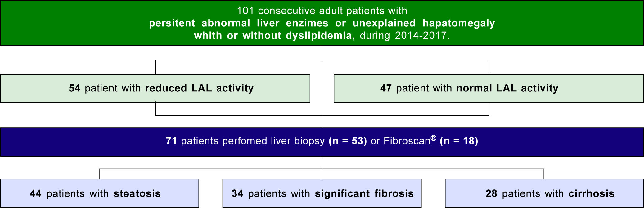Click the '(n = 18)' Fibroscan count
644x208 pixels.
pos(459,141)
